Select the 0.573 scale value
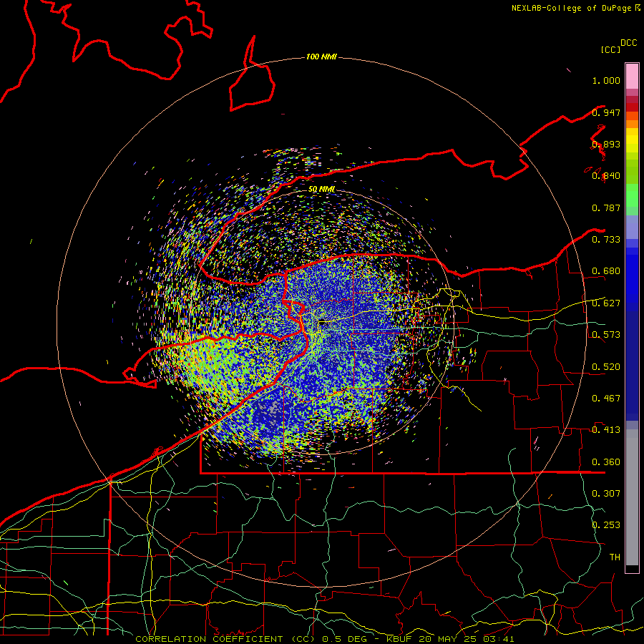Viewport: 644px width, 644px height. pos(606,335)
